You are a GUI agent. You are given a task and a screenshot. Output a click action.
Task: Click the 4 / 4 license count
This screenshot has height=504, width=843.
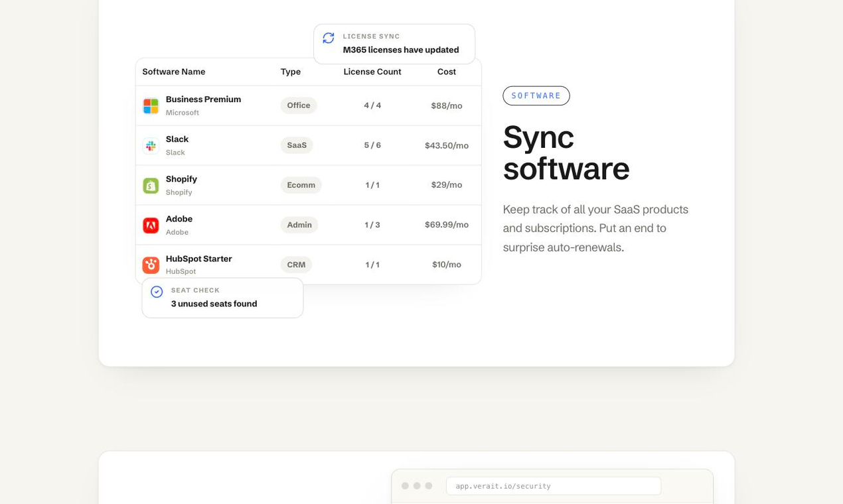pyautogui.click(x=372, y=105)
